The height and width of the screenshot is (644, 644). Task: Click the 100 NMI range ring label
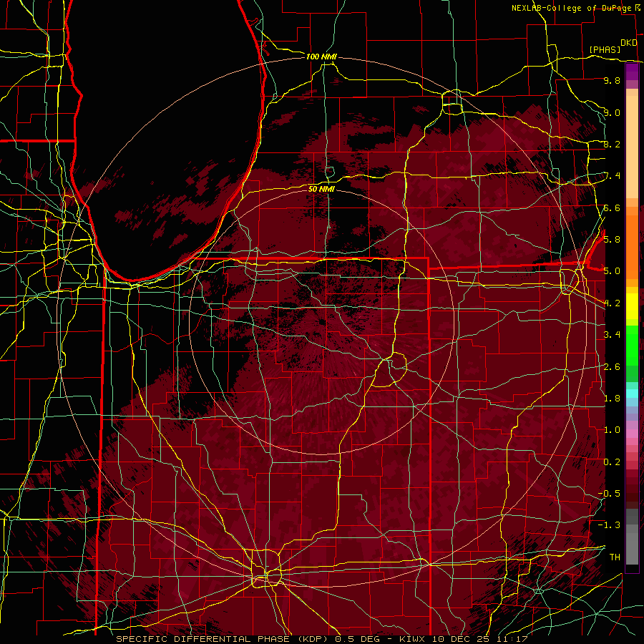321,57
